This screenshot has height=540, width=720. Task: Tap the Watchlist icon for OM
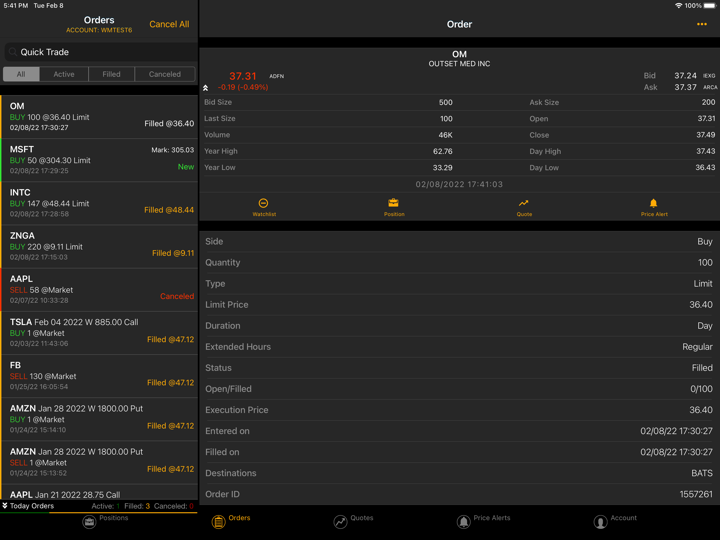pyautogui.click(x=264, y=206)
